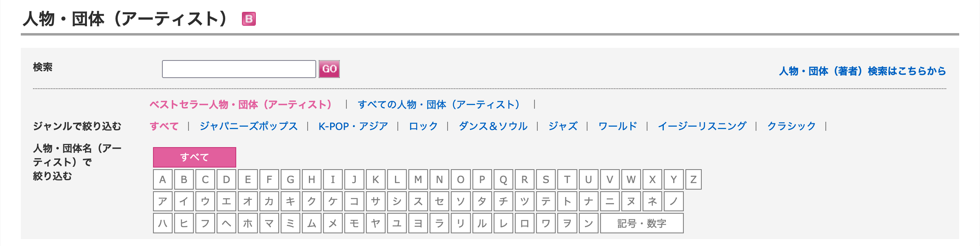Focus the artist search text field

[239, 69]
